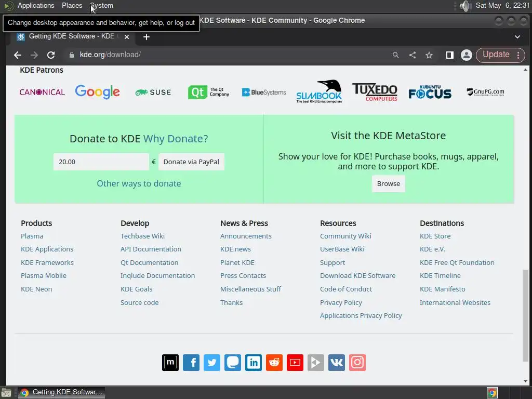This screenshot has width=532, height=399.
Task: Open the Places menu
Action: 72,5
